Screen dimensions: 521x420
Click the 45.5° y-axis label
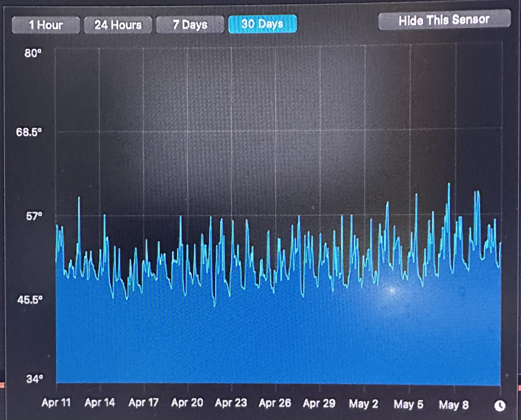click(30, 300)
